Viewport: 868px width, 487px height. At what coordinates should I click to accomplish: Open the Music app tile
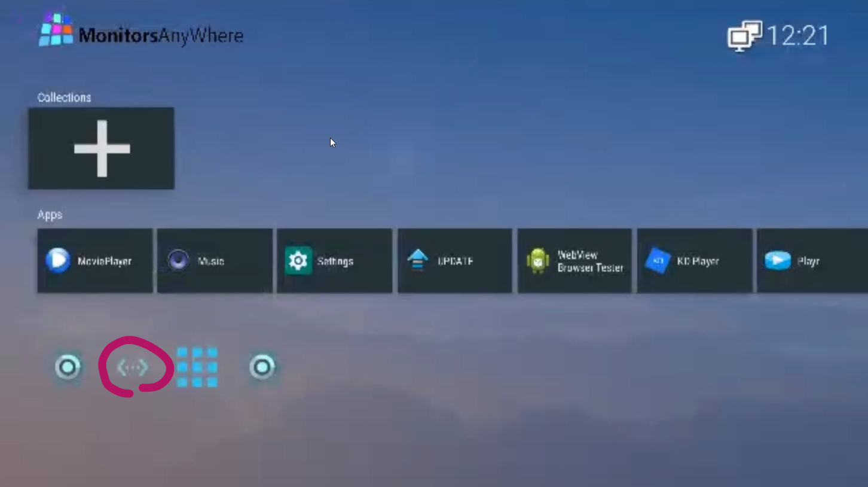click(215, 261)
